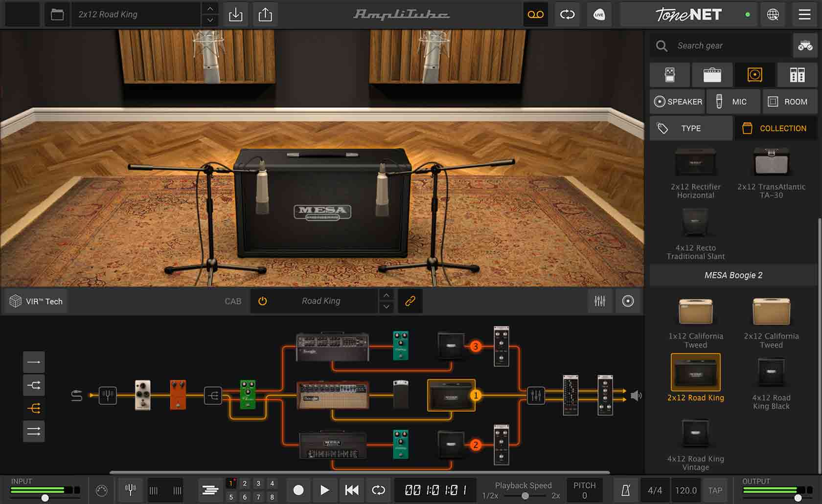Select the ROOM tab
This screenshot has height=504, width=822.
(790, 102)
